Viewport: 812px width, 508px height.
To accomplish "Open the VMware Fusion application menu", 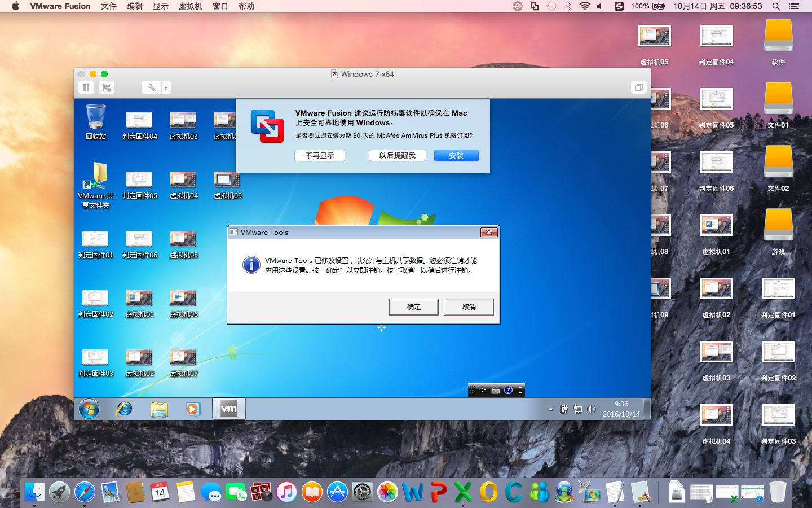I will pos(60,6).
